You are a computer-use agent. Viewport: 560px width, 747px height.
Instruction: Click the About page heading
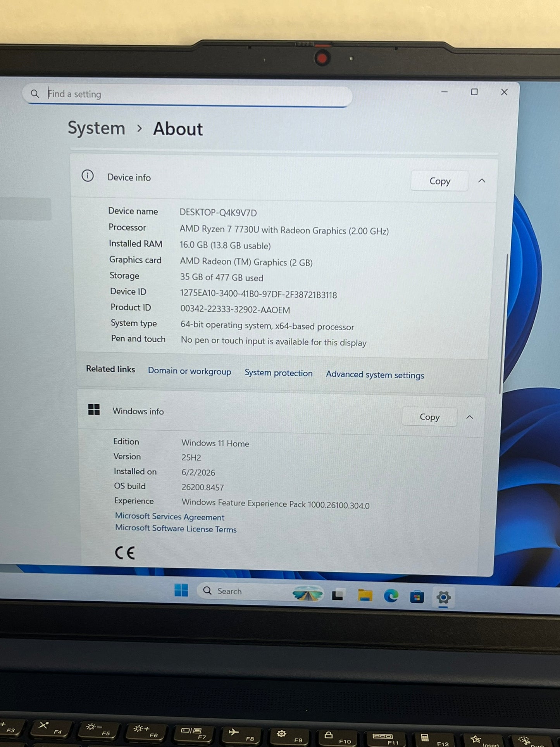pos(178,129)
